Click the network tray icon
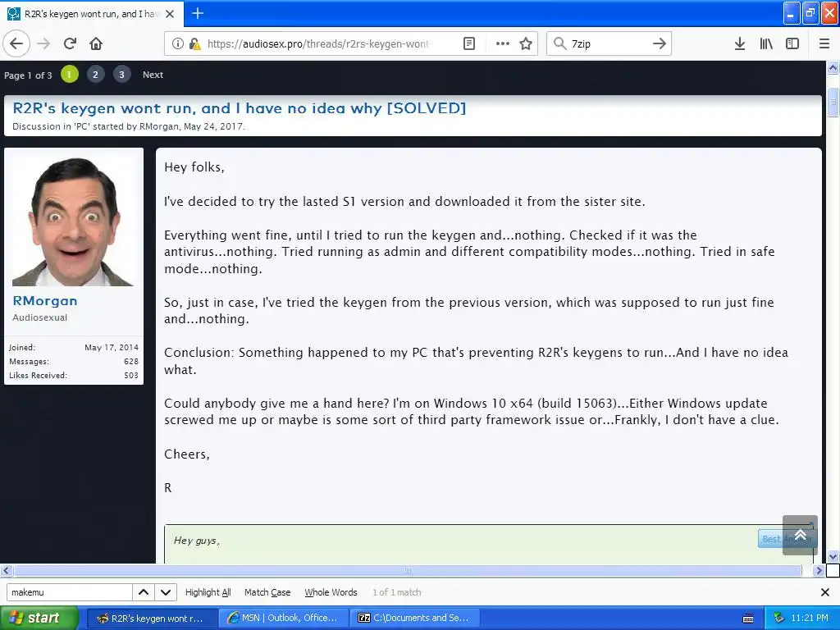This screenshot has width=840, height=630. [778, 619]
